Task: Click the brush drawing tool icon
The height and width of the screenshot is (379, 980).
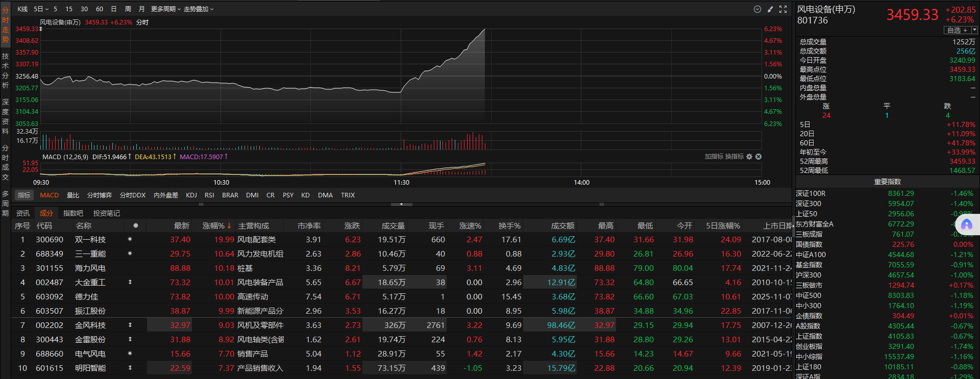Action: (770, 9)
